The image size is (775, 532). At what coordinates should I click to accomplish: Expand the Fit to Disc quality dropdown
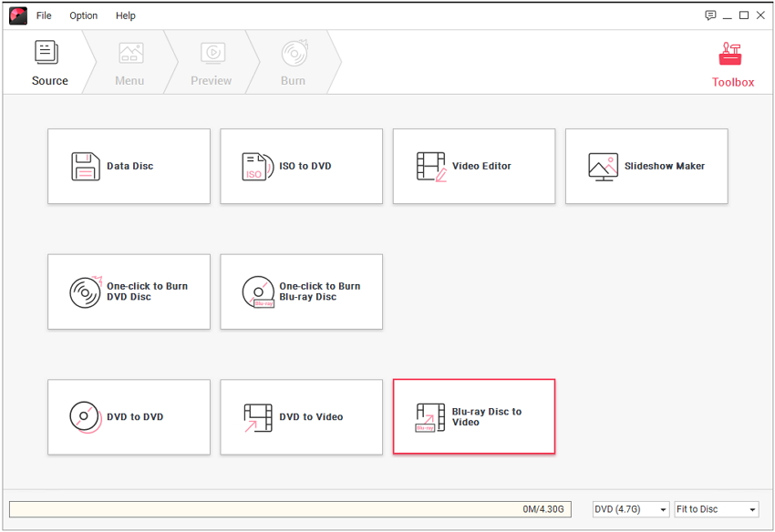tap(716, 509)
